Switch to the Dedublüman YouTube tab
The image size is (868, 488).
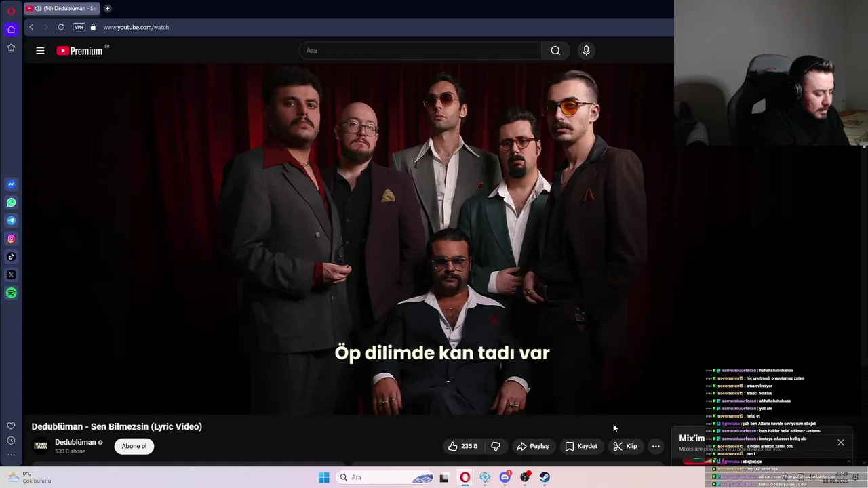tap(62, 9)
